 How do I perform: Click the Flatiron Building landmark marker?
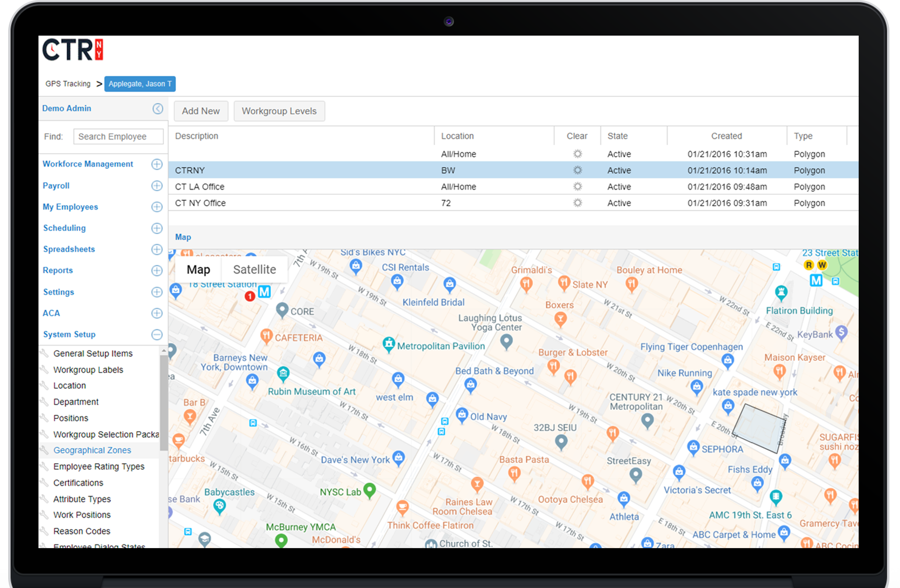click(x=781, y=292)
